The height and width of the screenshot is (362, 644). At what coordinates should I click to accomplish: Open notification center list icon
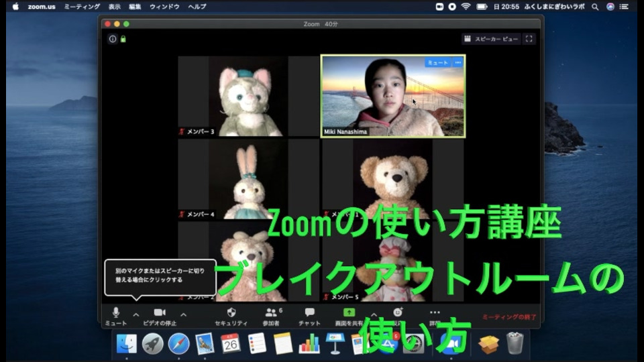click(625, 7)
